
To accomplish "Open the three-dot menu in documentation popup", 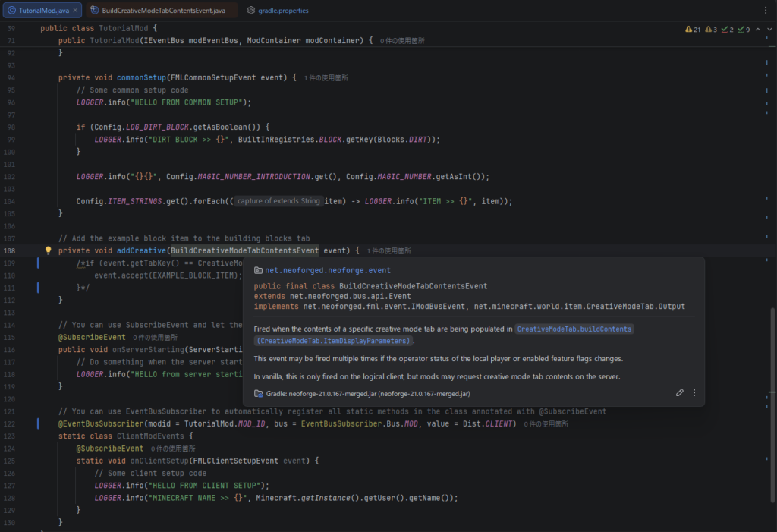I will pos(694,393).
